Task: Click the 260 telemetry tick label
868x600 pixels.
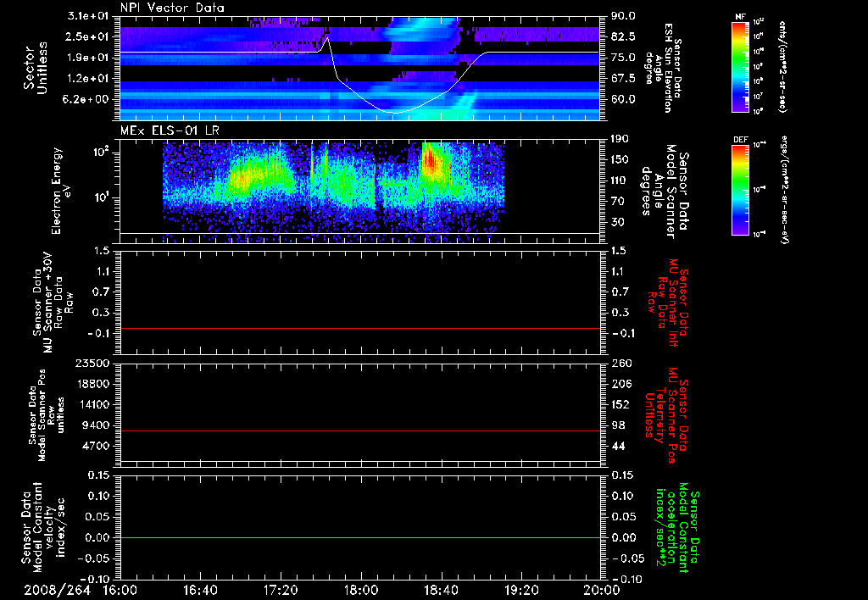Action: (620, 364)
